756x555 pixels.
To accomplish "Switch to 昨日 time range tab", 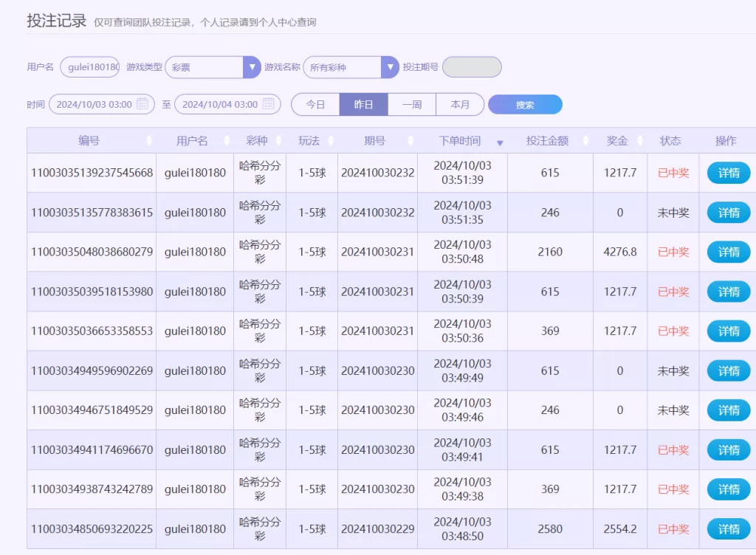I will [363, 105].
